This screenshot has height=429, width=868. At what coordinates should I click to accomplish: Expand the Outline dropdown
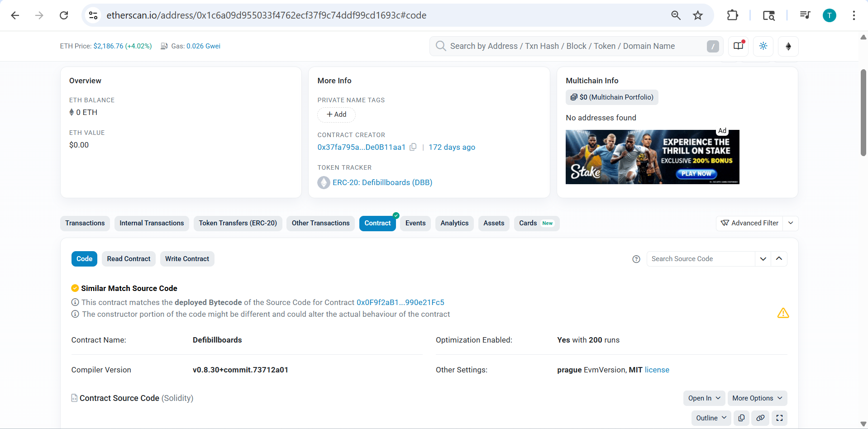(711, 418)
